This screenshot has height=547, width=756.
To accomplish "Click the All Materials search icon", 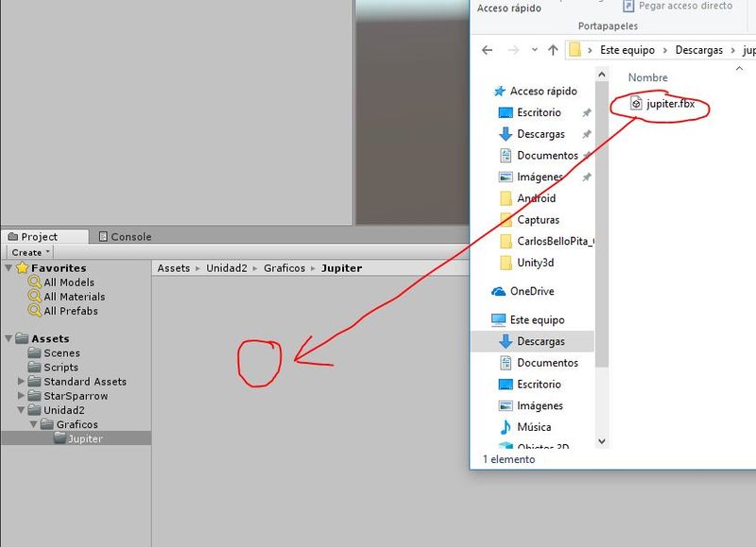I will tap(35, 296).
